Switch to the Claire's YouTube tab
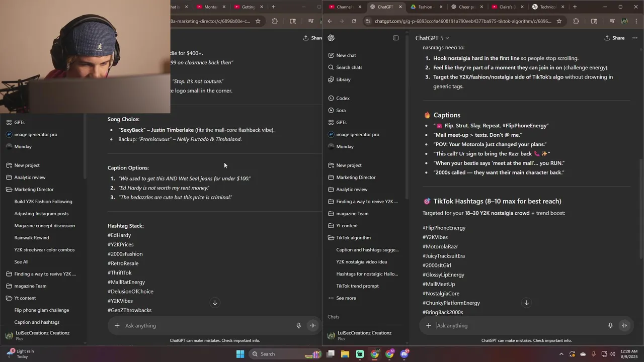Viewport: 644px width, 362px height. (507, 7)
